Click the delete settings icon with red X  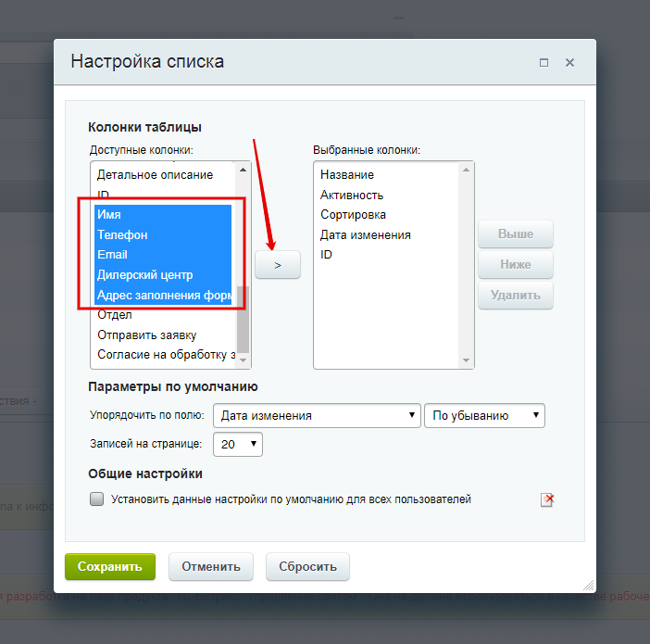point(547,499)
